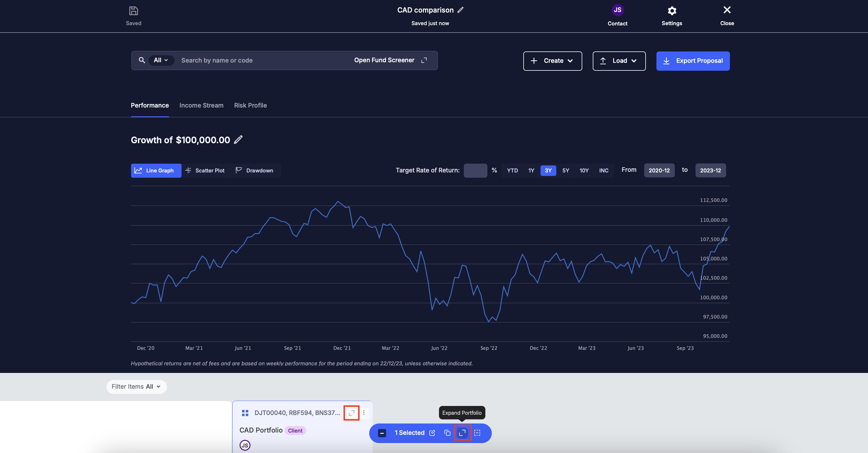Click the dashed-square icon in the selection bar
This screenshot has width=868, height=453.
(x=477, y=433)
